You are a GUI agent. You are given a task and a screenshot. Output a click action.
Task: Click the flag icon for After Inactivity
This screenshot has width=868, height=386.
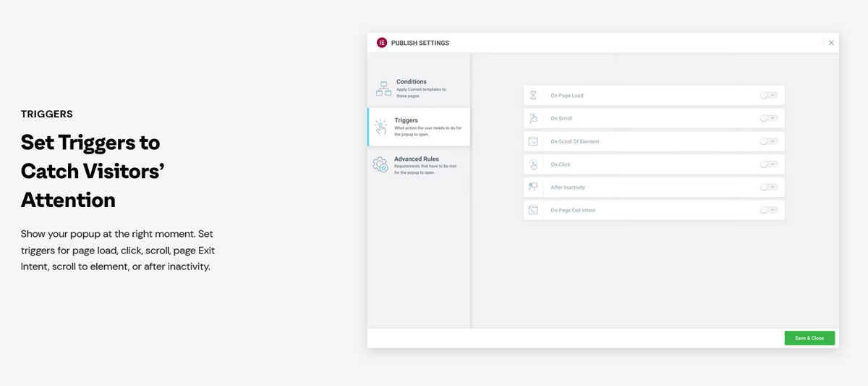point(533,187)
